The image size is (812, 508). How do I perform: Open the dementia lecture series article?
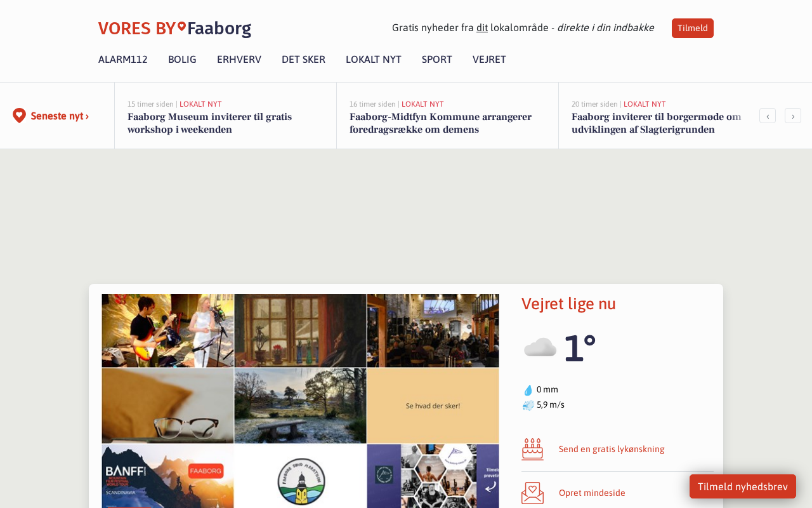(440, 123)
